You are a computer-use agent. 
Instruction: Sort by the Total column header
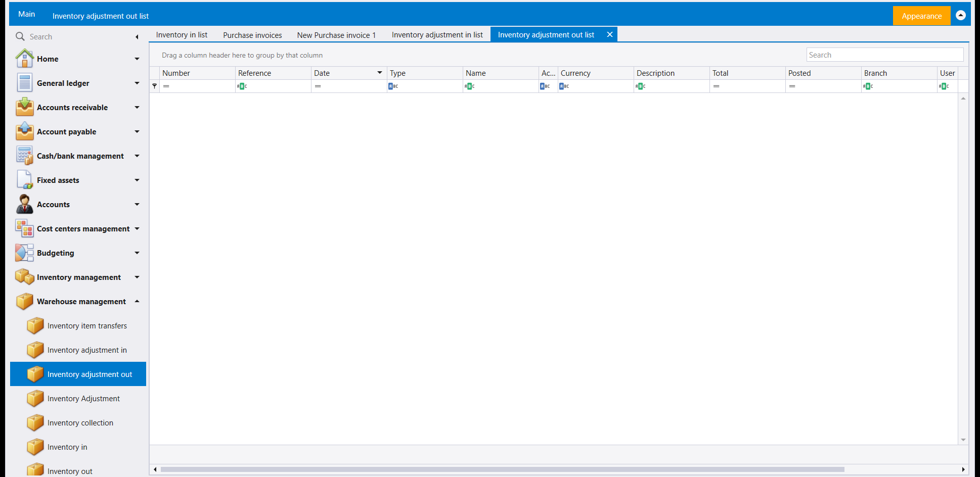(x=747, y=73)
